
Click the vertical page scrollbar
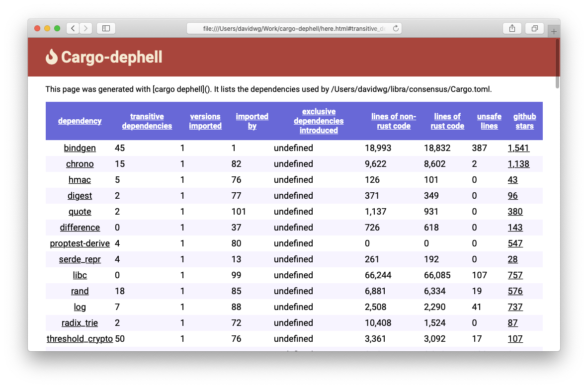557,63
